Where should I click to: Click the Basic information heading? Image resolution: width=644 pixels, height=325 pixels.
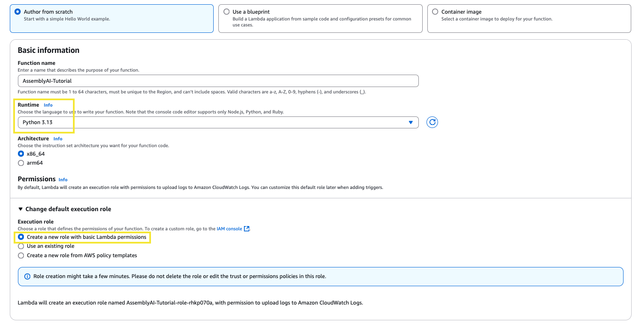(49, 50)
